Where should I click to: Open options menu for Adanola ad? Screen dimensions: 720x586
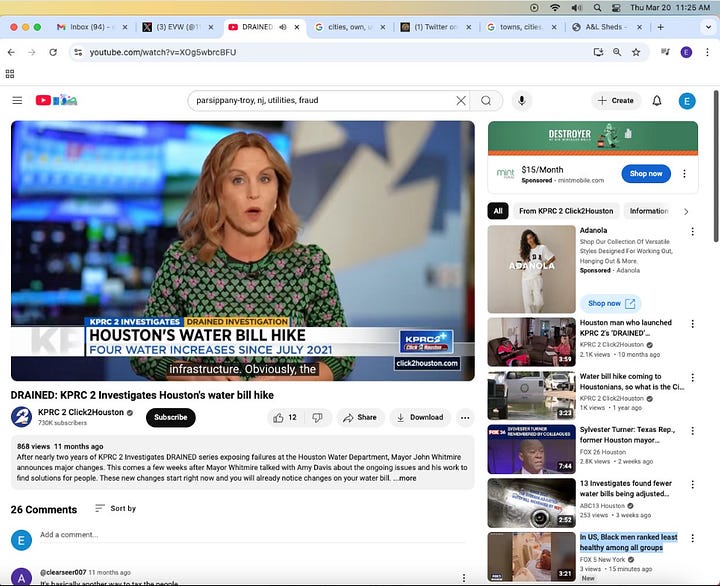coord(692,231)
